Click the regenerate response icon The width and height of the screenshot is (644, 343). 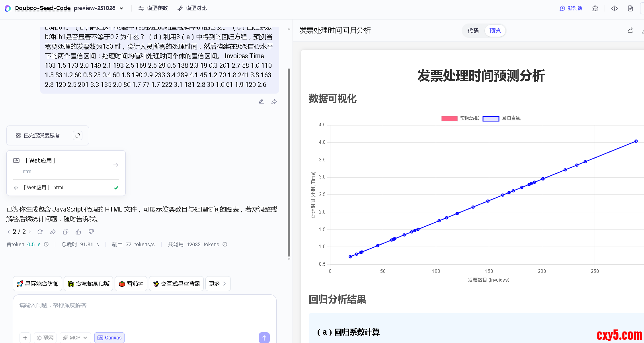[x=40, y=232]
